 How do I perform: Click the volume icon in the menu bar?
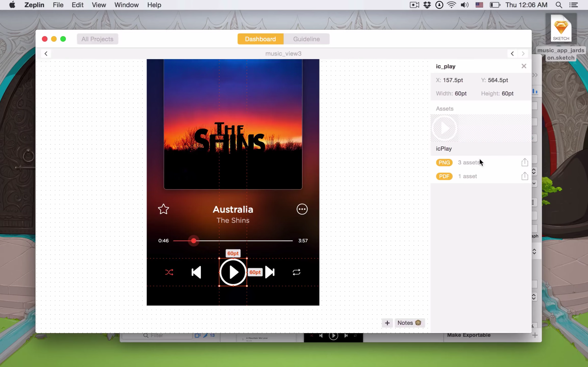click(464, 5)
